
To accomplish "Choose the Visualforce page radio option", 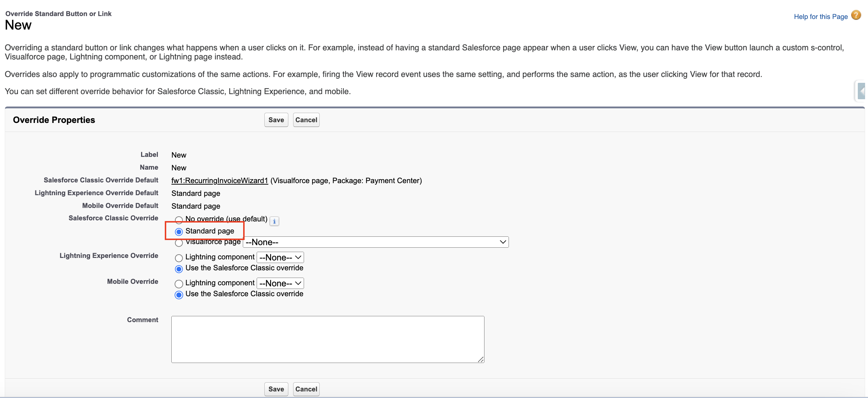I will (179, 243).
